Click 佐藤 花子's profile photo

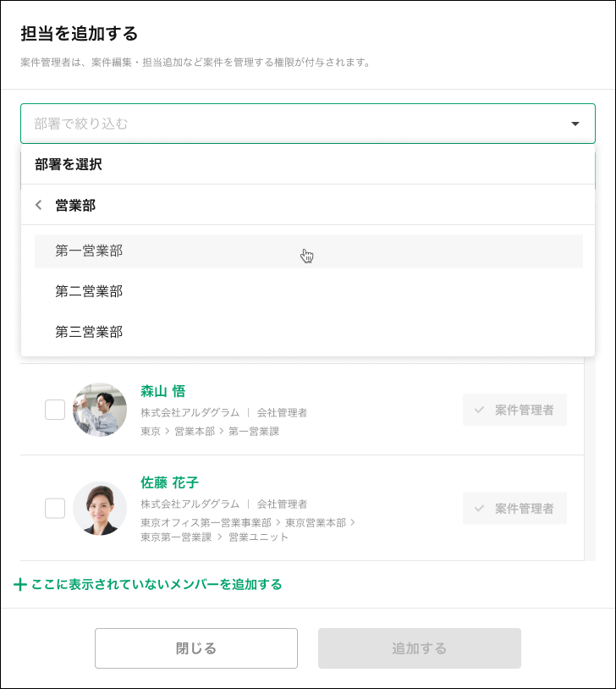click(100, 508)
